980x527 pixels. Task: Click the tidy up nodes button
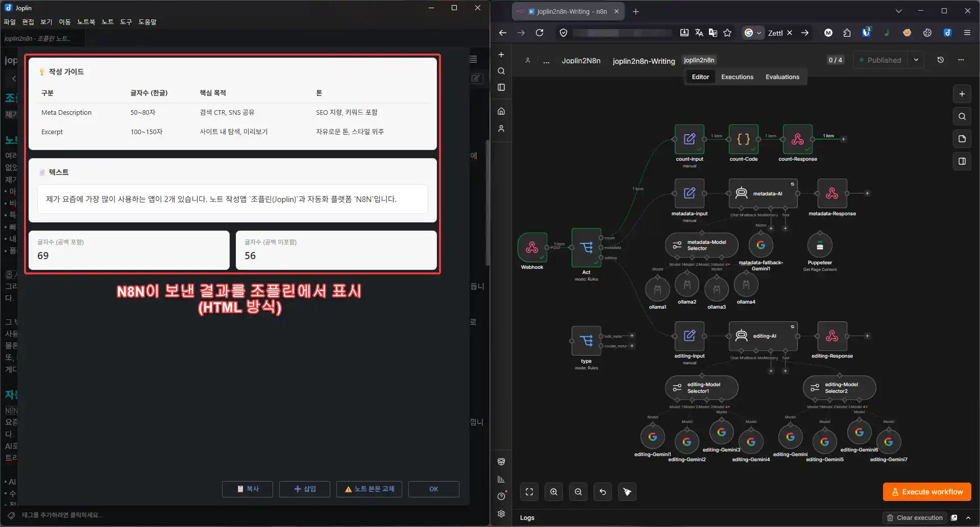627,492
